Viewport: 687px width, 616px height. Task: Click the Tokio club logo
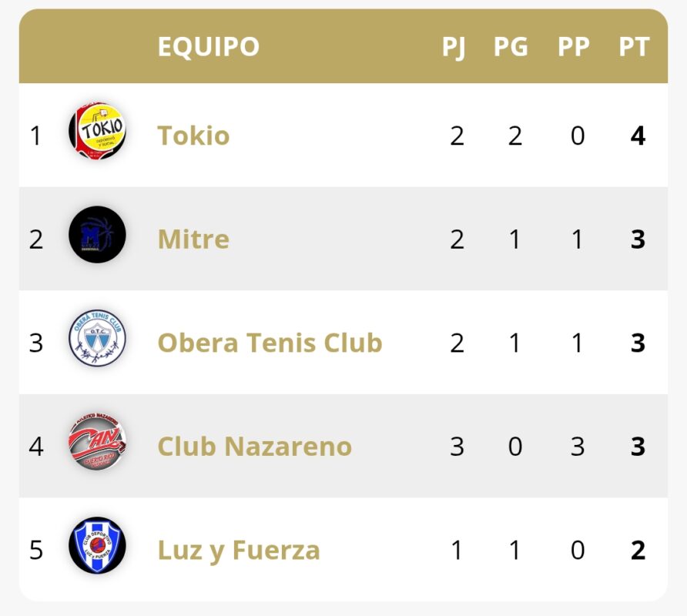coord(97,132)
